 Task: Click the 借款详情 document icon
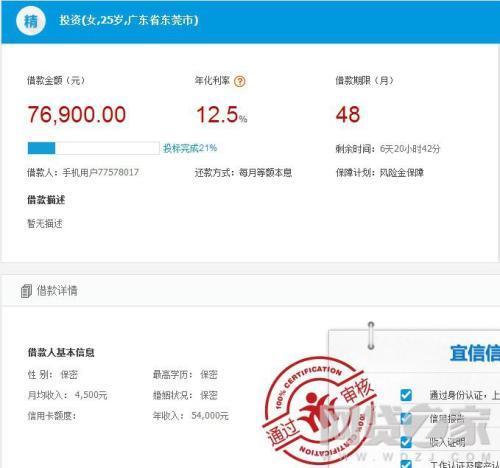[26, 291]
